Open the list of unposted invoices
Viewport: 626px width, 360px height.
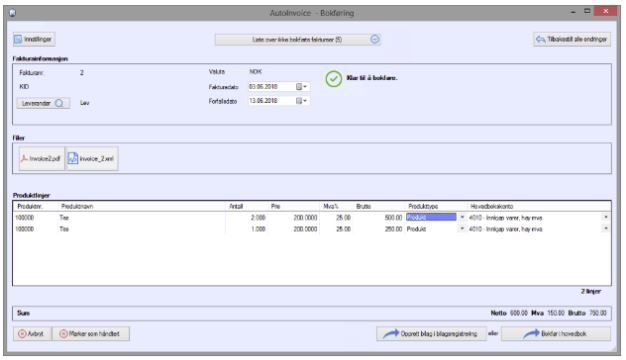click(297, 40)
